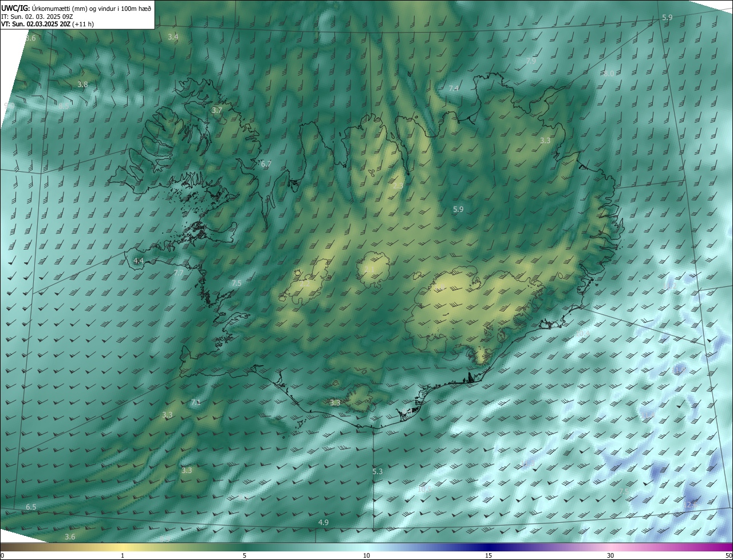The image size is (733, 560).
Task: Click the 3.8 value label on the map
Action: pyautogui.click(x=82, y=84)
